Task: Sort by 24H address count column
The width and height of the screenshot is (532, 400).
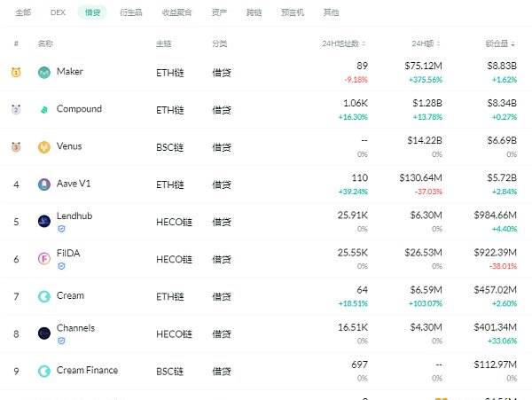Action: (x=343, y=43)
